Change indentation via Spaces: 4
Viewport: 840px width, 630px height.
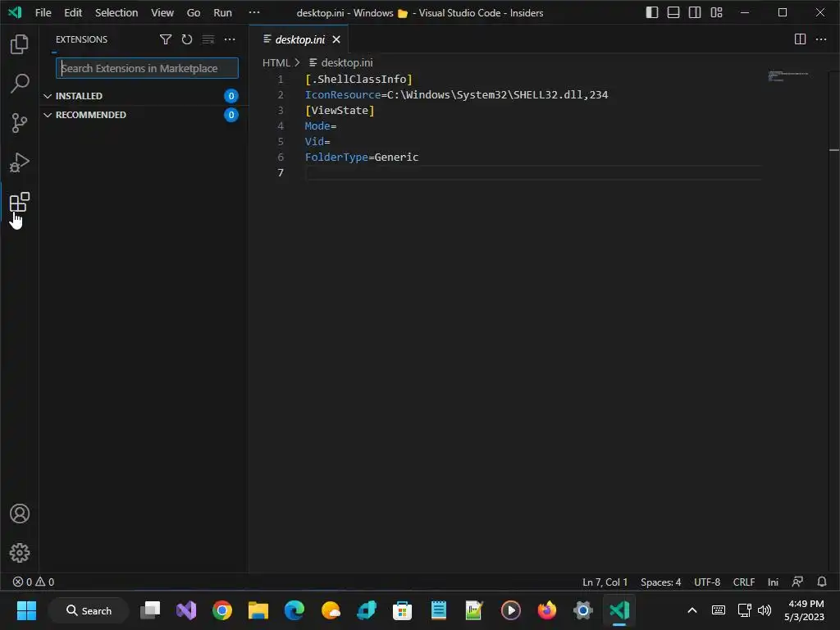click(x=660, y=582)
